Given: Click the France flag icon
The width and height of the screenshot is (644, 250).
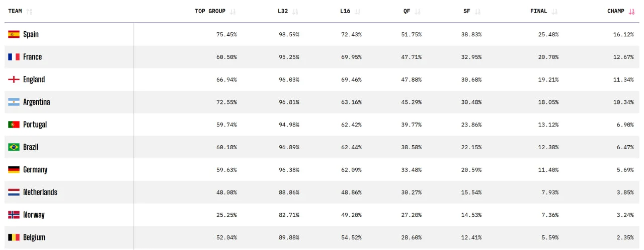Looking at the screenshot, I should pyautogui.click(x=14, y=57).
